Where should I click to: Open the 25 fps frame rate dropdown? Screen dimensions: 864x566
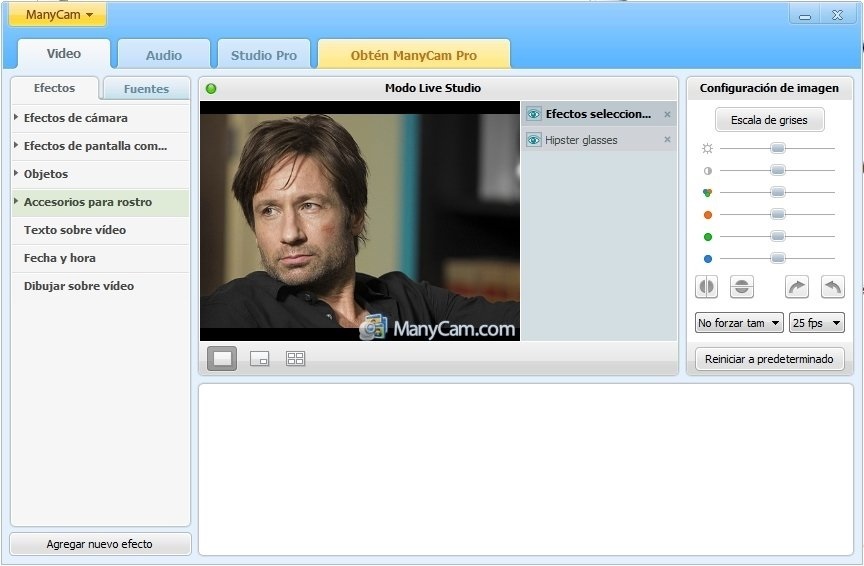click(817, 323)
